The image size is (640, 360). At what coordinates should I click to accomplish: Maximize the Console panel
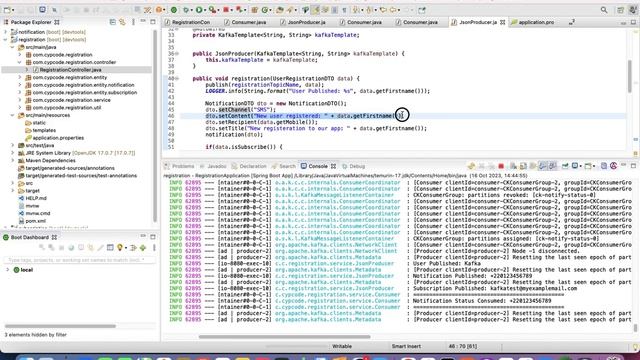tap(633, 166)
